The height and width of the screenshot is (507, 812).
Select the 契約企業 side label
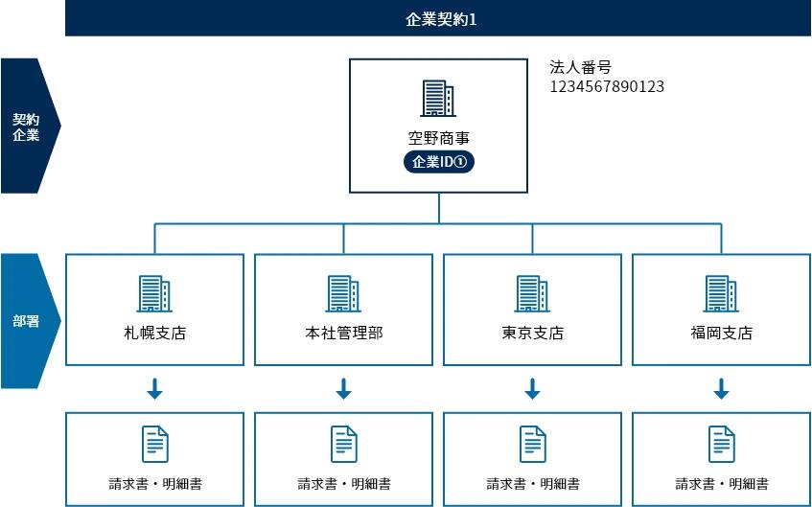click(x=27, y=127)
